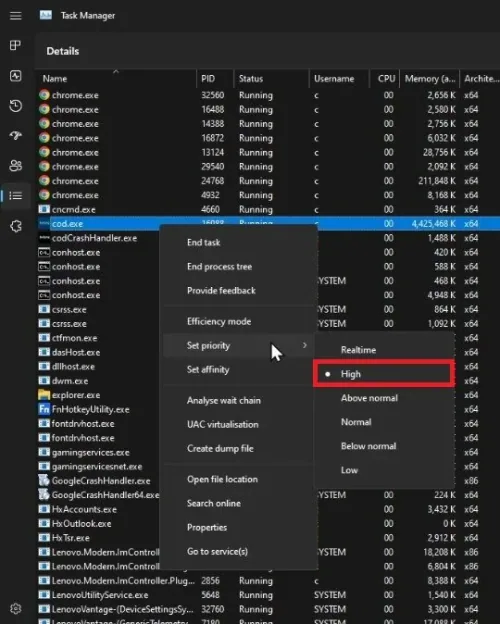
Task: Choose Analyse wait chain
Action: tap(239, 400)
